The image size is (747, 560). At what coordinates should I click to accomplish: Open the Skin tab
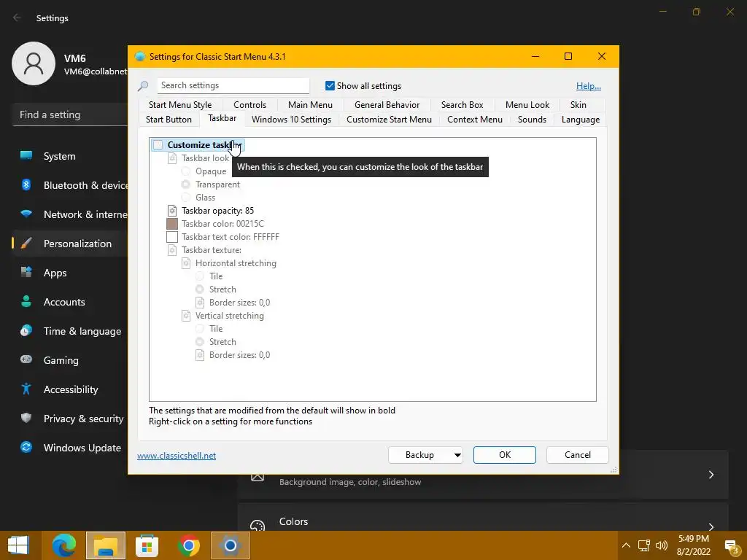[578, 105]
